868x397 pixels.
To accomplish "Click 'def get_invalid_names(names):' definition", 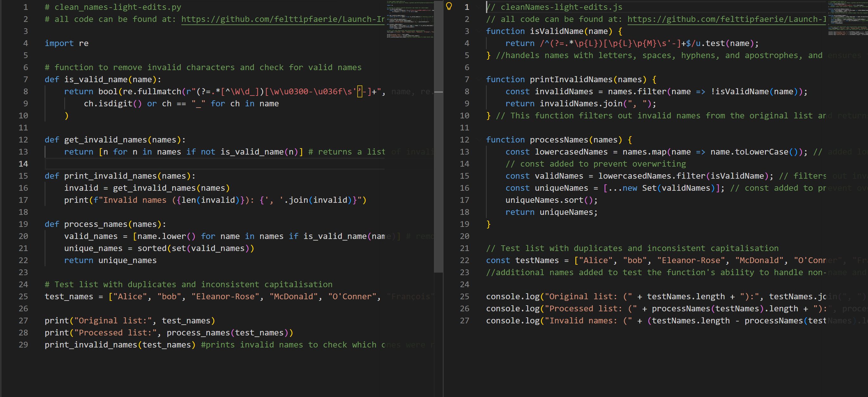I will click(115, 140).
